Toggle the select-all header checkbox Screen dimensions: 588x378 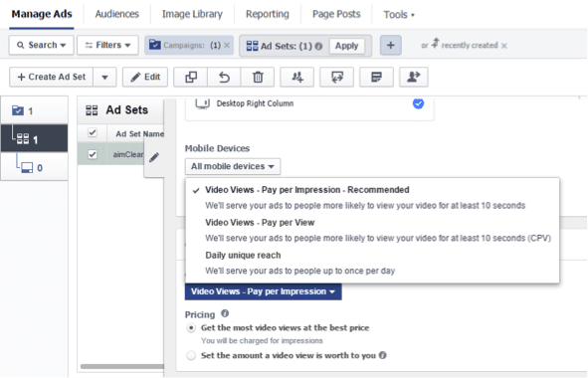tap(93, 132)
